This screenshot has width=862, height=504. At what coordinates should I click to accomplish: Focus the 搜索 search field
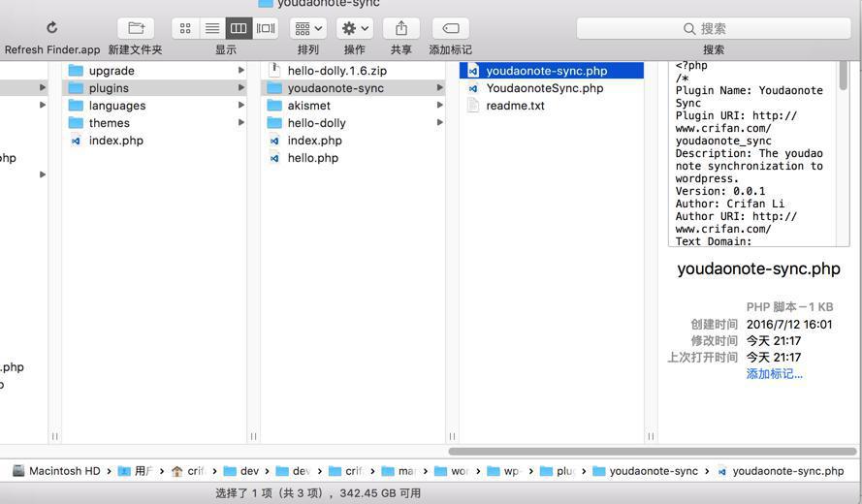point(713,28)
